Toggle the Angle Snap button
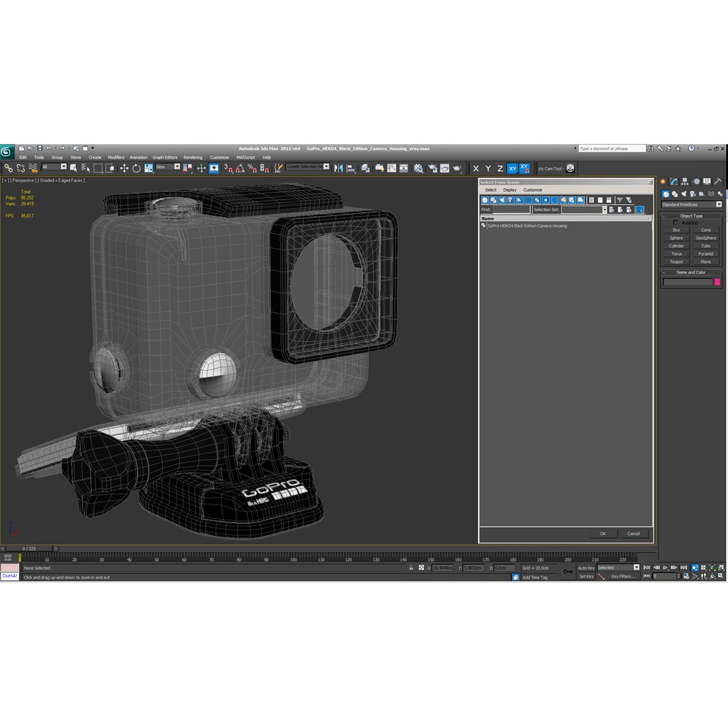 (240, 168)
